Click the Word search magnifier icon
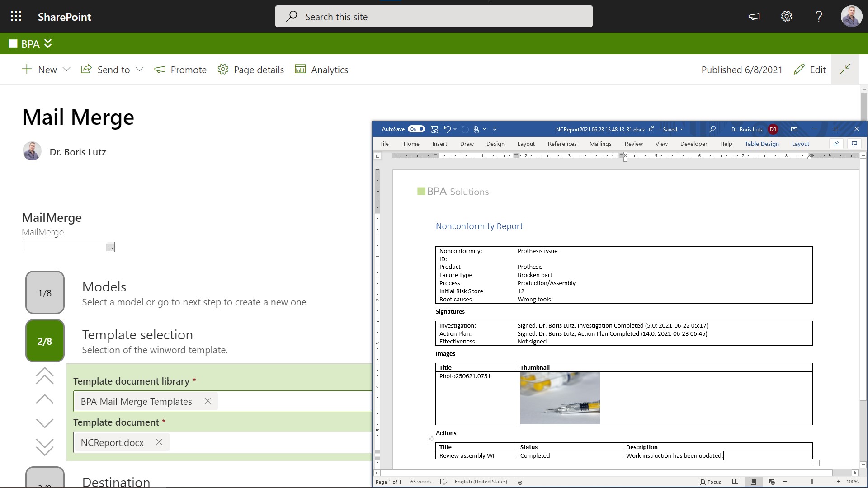868x488 pixels. 712,129
